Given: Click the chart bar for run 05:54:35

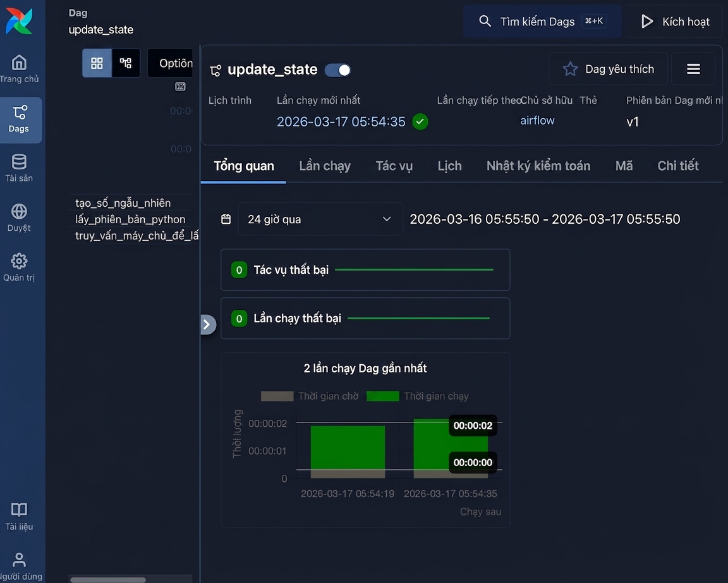Looking at the screenshot, I should coord(451,449).
